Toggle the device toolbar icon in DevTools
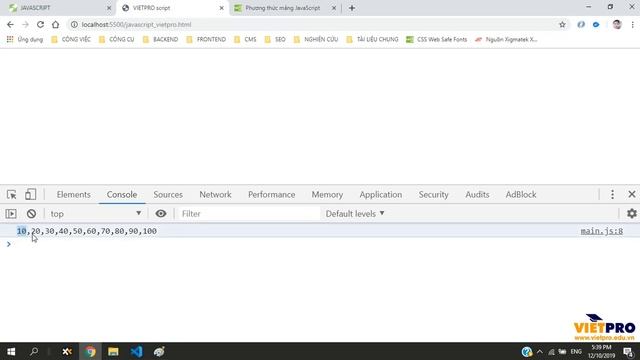 (30, 194)
